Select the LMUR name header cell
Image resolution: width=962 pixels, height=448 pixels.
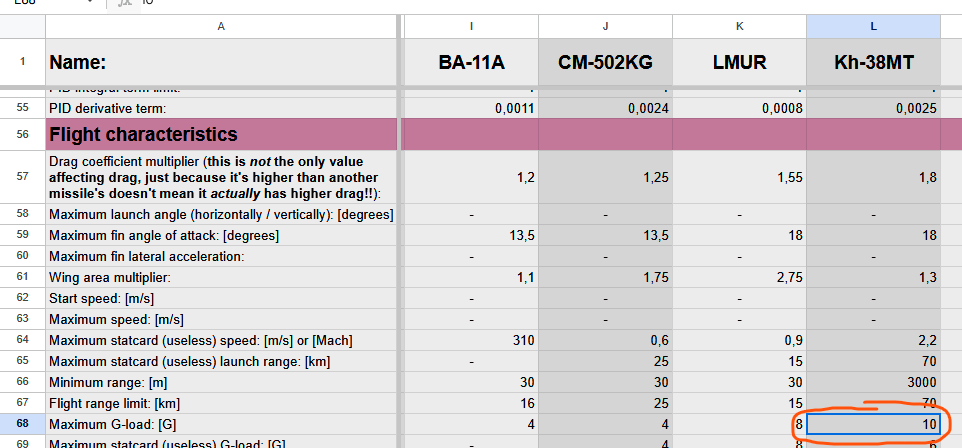(x=739, y=64)
